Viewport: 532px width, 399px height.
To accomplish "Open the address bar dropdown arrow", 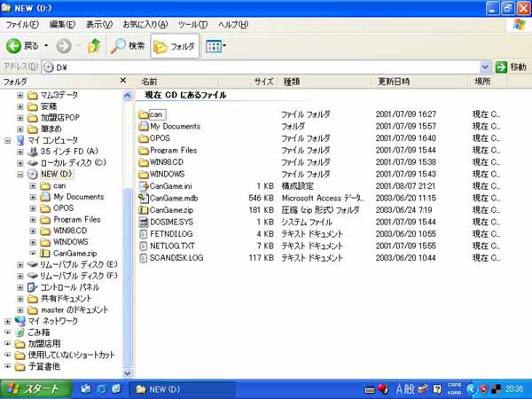I will coord(485,66).
